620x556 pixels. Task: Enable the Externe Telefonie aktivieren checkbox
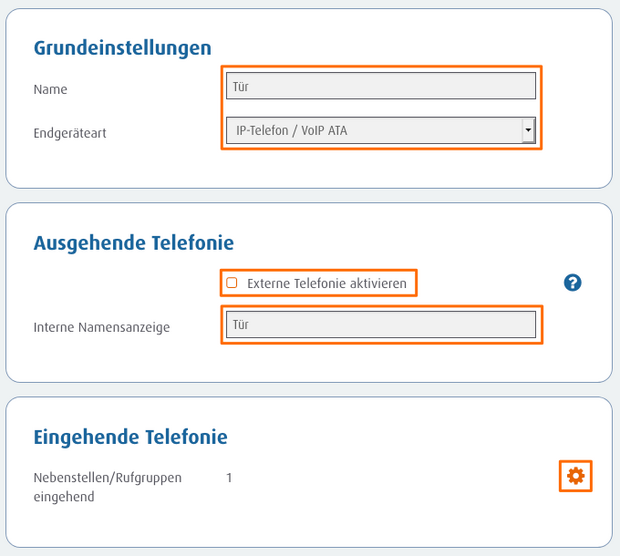[232, 283]
